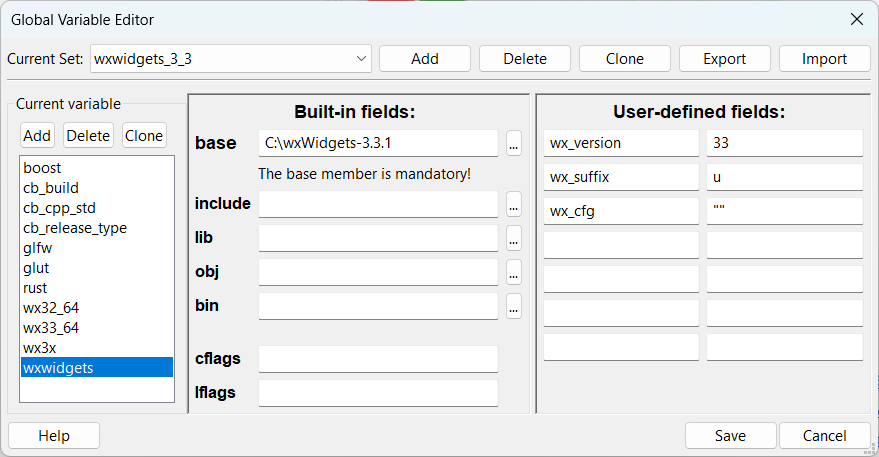Click the Delete set button
The width and height of the screenshot is (879, 457).
(x=525, y=59)
